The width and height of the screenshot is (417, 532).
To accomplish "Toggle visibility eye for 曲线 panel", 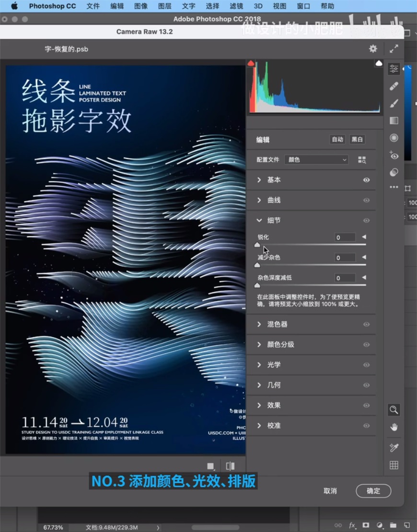I will point(366,200).
